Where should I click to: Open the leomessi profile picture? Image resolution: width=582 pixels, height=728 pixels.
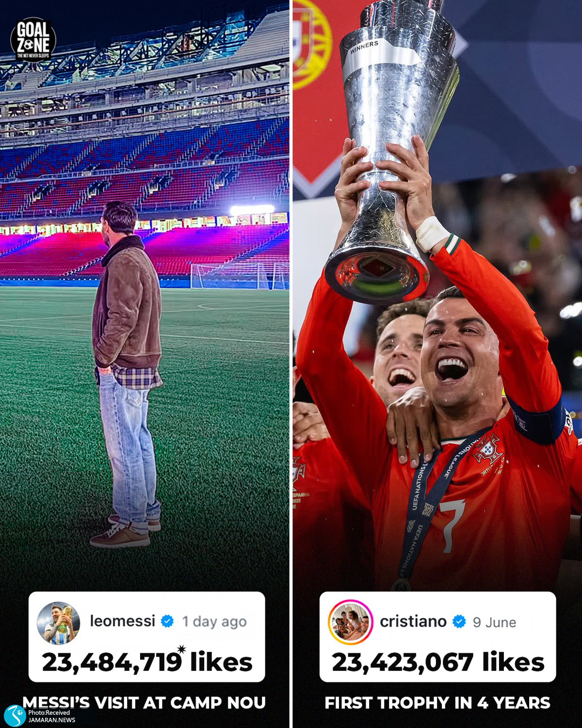(x=59, y=623)
